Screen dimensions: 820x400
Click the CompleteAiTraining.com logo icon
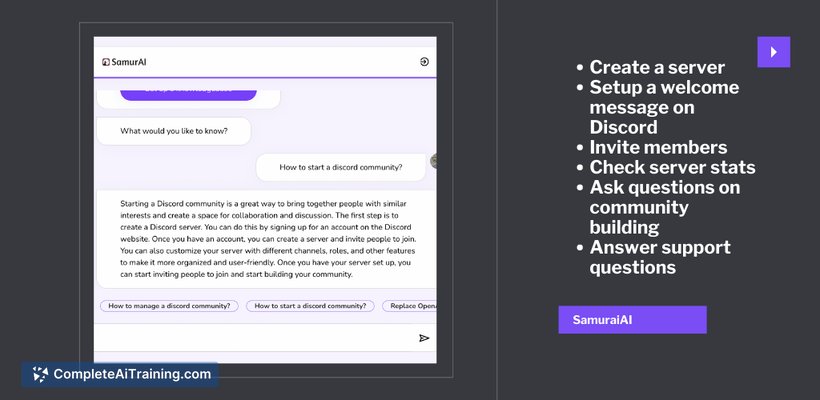(40, 374)
